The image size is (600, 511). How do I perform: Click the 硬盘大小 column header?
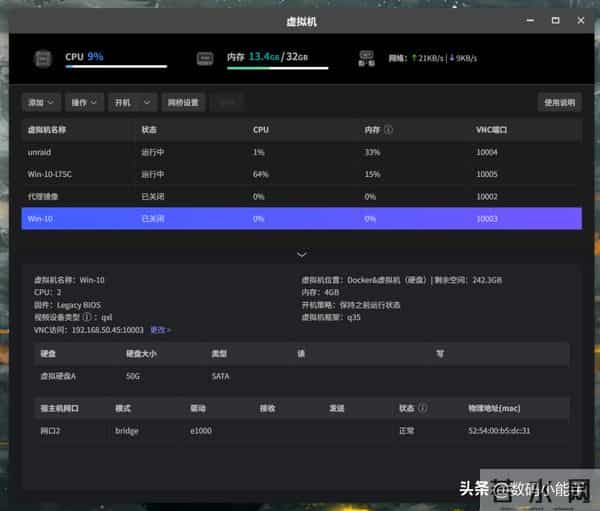point(141,354)
